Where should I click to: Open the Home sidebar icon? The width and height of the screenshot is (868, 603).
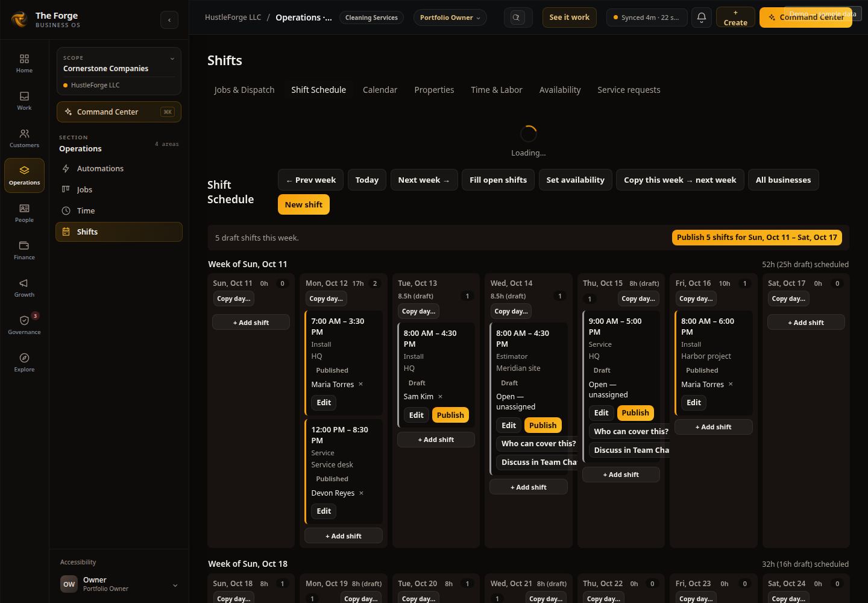(24, 63)
